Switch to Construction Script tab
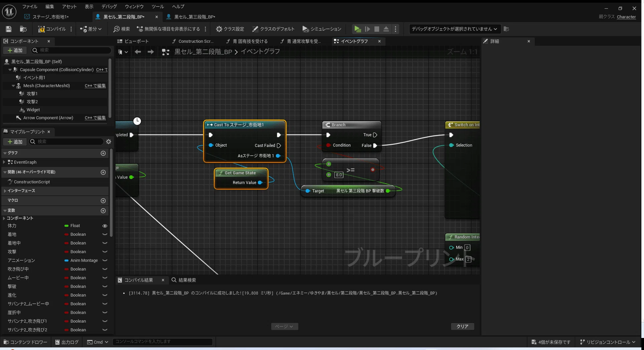644x350 pixels. pyautogui.click(x=193, y=41)
